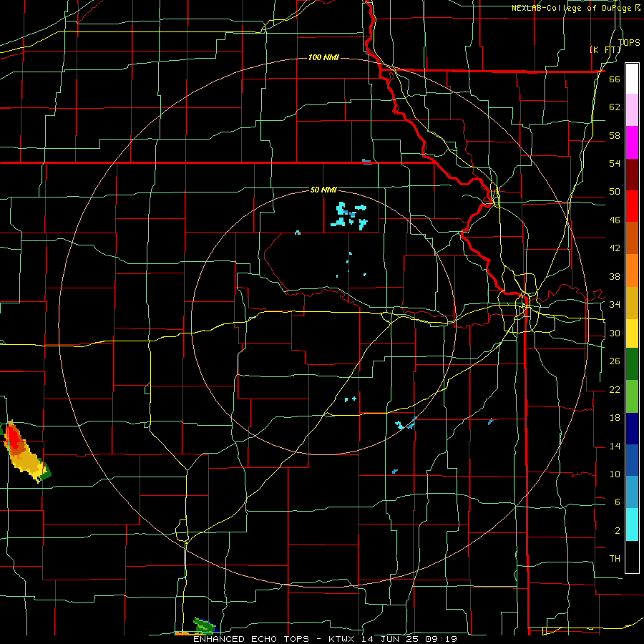Click the '18' legend value
The width and height of the screenshot is (644, 644).
pyautogui.click(x=615, y=417)
